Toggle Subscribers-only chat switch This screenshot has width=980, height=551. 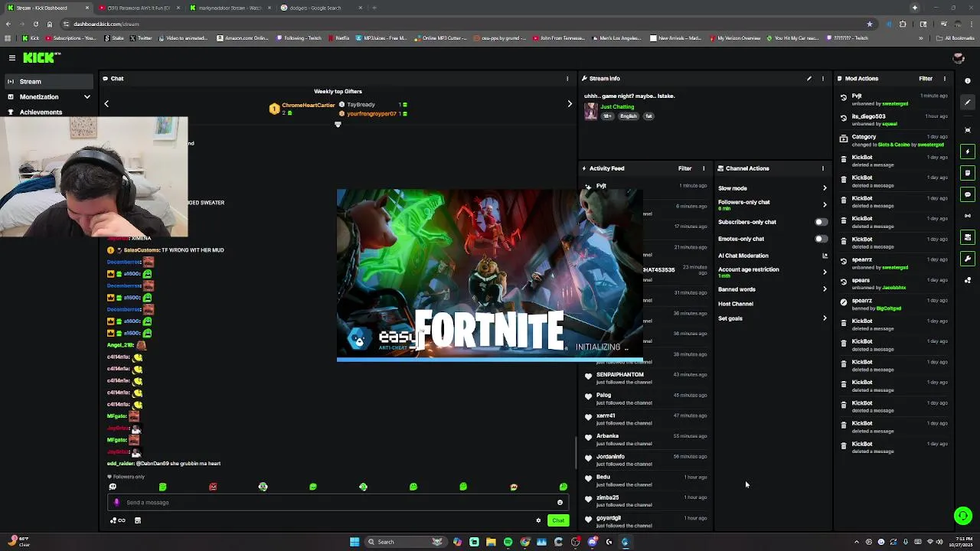tap(821, 222)
